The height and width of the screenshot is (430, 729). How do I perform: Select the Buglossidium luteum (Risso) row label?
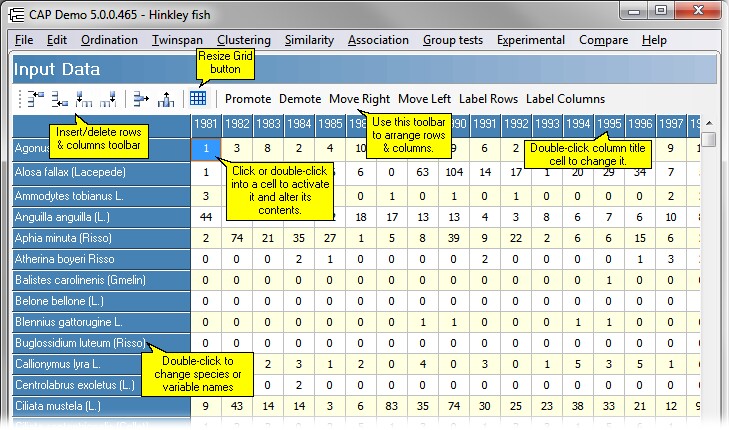101,343
